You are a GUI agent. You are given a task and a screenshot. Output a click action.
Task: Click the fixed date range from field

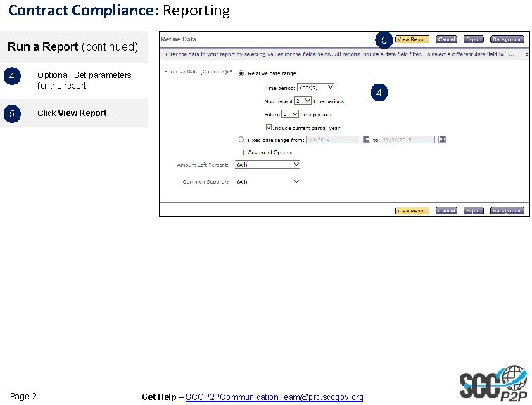tap(332, 139)
